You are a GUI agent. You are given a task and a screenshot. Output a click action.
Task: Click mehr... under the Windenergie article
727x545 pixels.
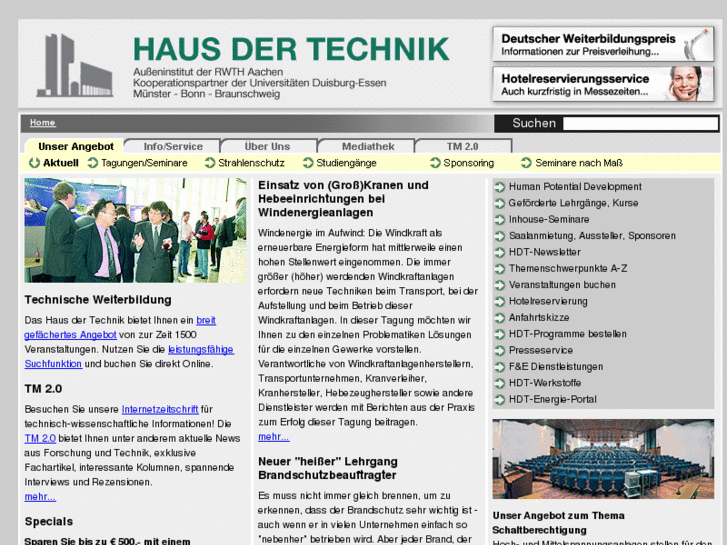click(x=274, y=437)
